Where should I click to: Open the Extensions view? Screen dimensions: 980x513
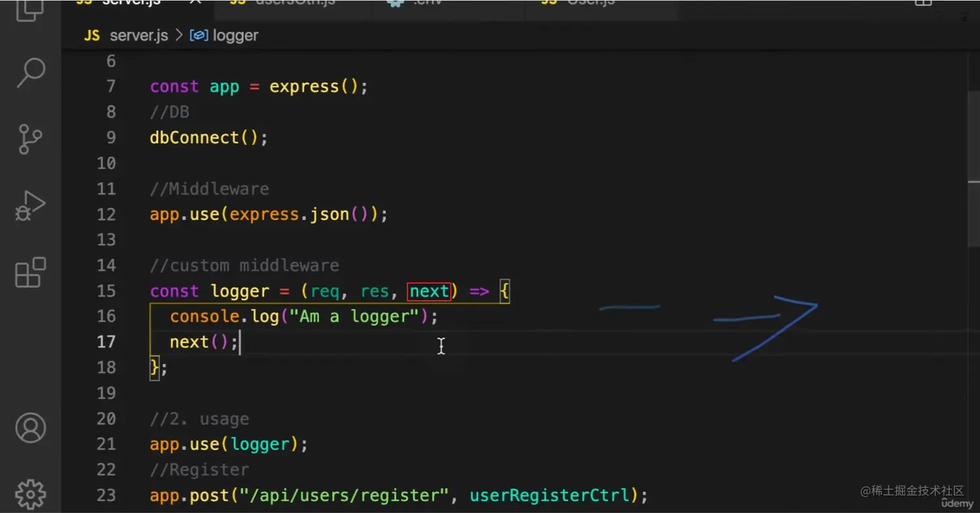pos(30,272)
